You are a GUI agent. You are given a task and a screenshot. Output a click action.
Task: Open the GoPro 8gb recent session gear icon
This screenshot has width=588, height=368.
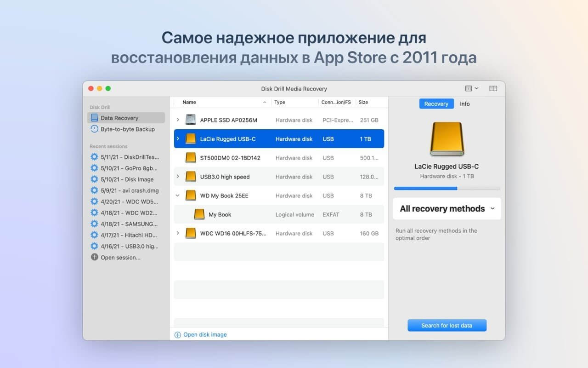[x=94, y=168]
